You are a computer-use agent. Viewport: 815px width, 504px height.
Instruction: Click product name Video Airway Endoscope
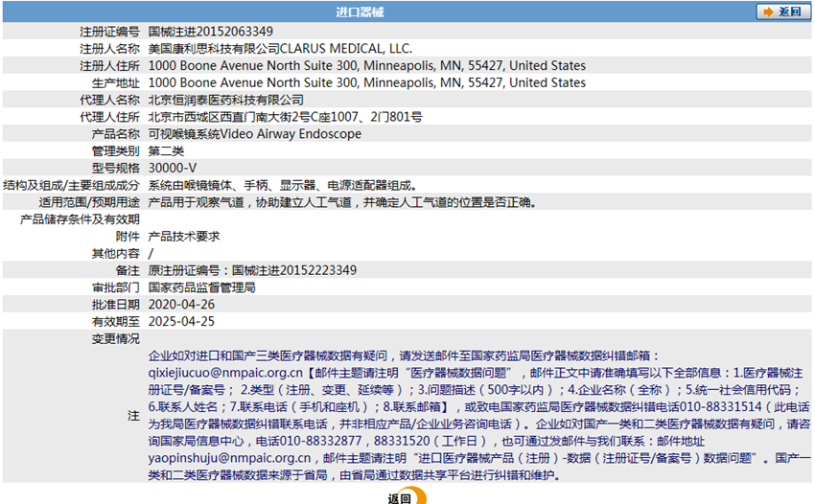(x=291, y=134)
